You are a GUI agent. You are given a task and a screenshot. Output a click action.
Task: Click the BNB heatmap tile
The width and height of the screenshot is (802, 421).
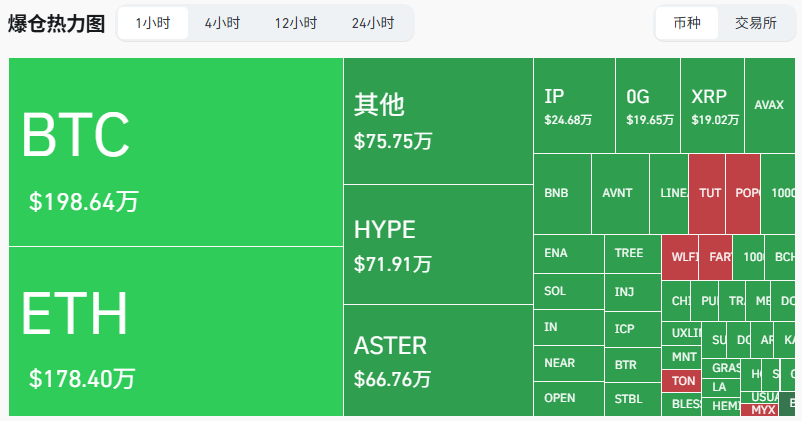(x=562, y=194)
